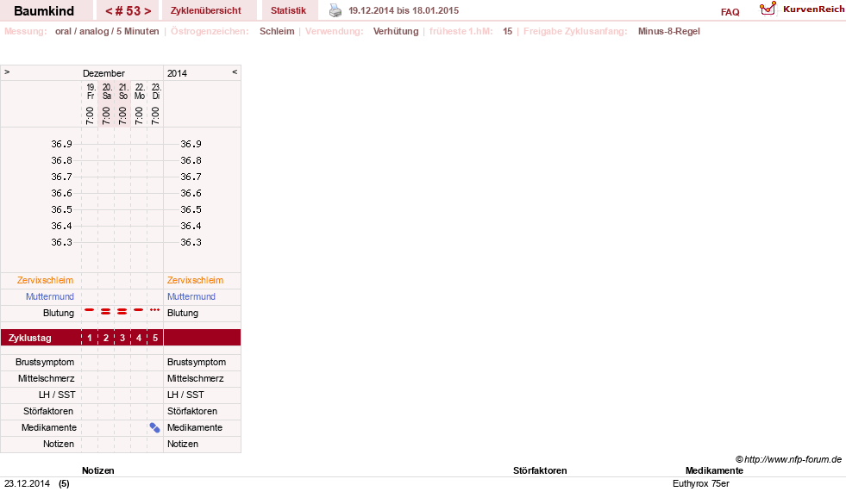Click the Euthyrox 75er medication entry
This screenshot has height=504, width=846.
(701, 483)
